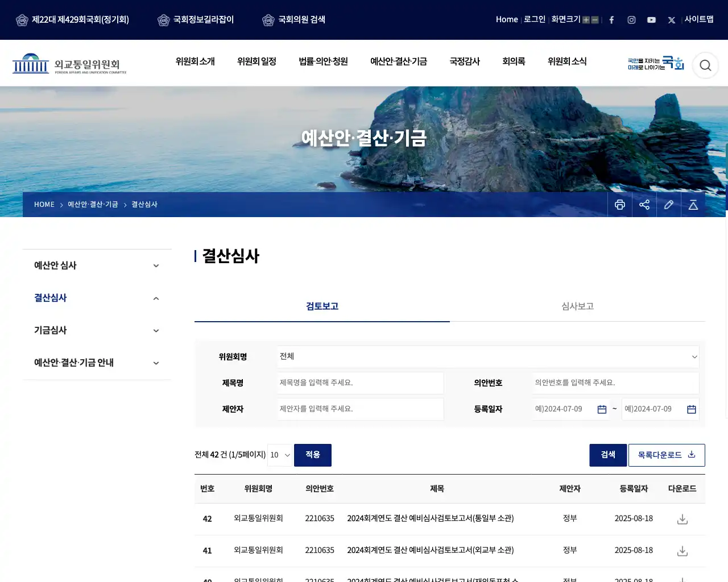
Task: Focus the 제안자 input field
Action: [x=361, y=409]
